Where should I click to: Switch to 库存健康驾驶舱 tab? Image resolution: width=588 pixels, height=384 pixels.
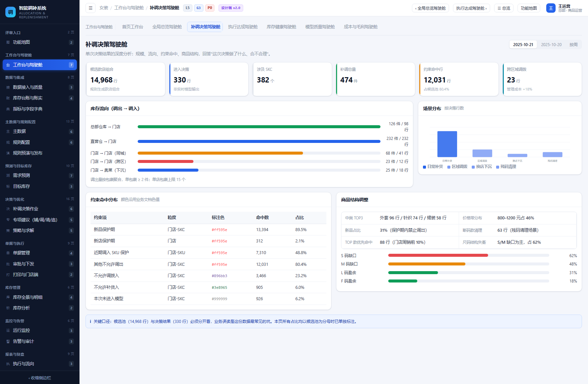click(281, 27)
